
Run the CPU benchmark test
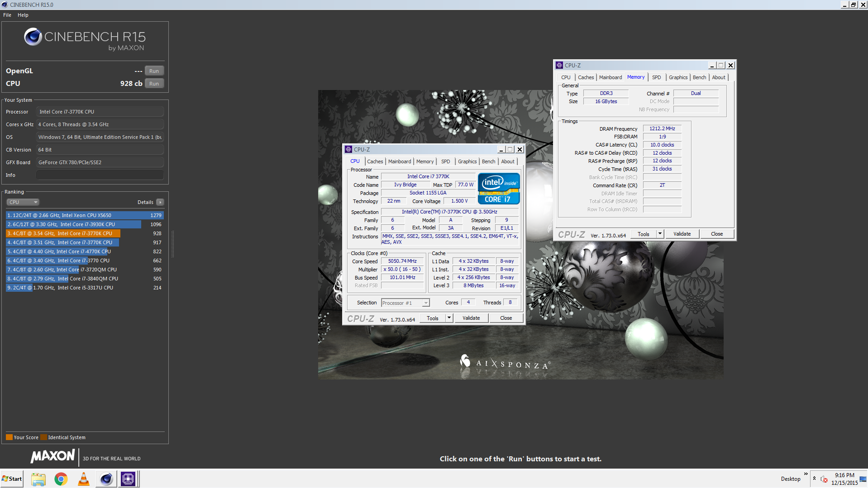point(154,84)
